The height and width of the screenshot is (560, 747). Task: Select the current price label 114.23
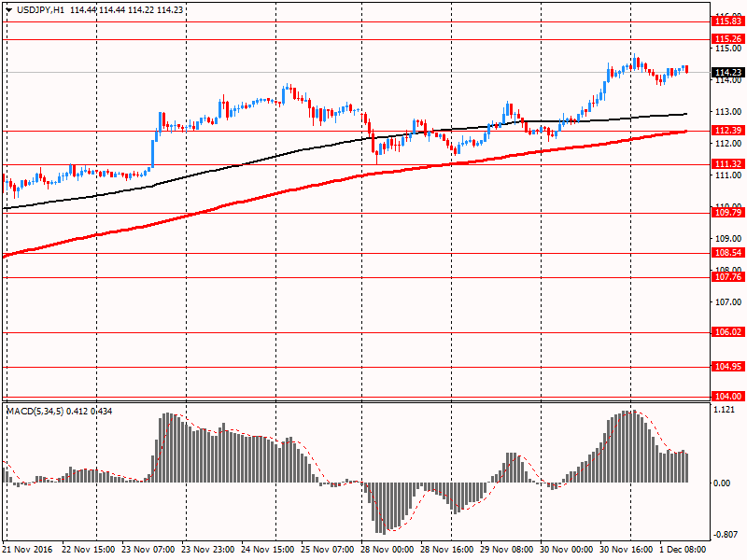(728, 73)
